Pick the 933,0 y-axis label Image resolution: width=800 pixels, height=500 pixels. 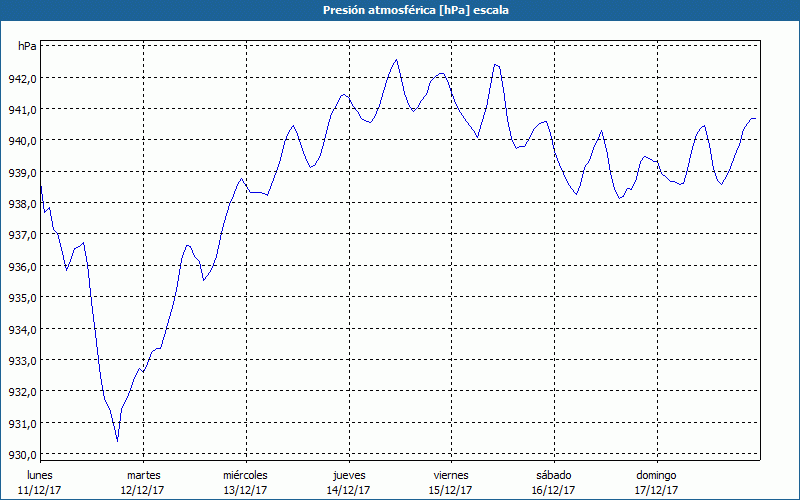click(x=24, y=361)
